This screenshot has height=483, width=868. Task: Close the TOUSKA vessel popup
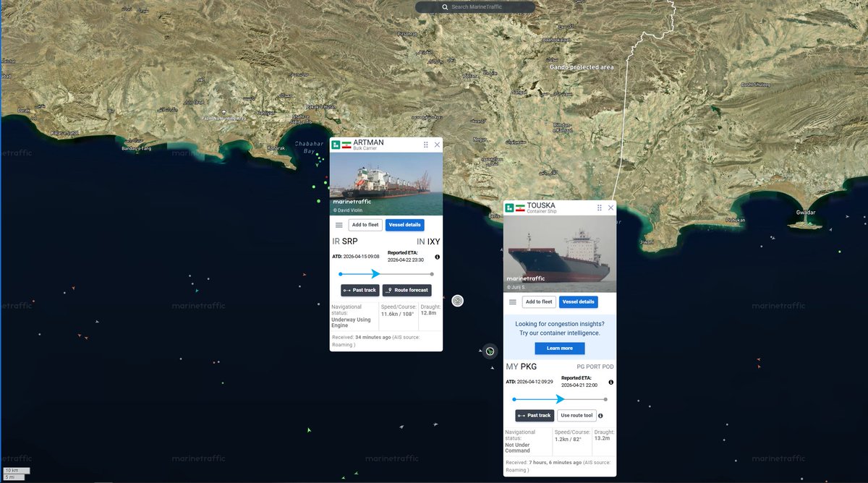610,208
